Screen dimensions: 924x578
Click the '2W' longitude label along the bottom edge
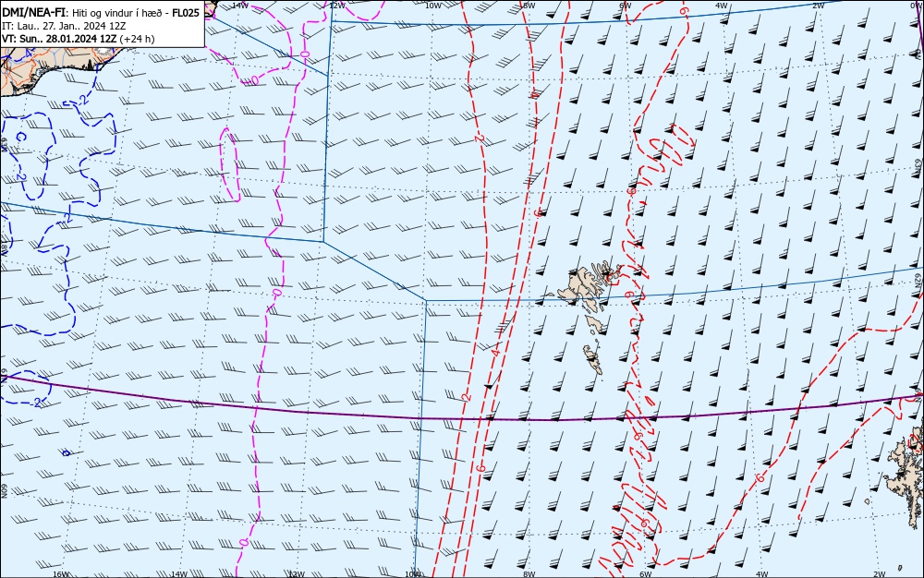pos(880,574)
